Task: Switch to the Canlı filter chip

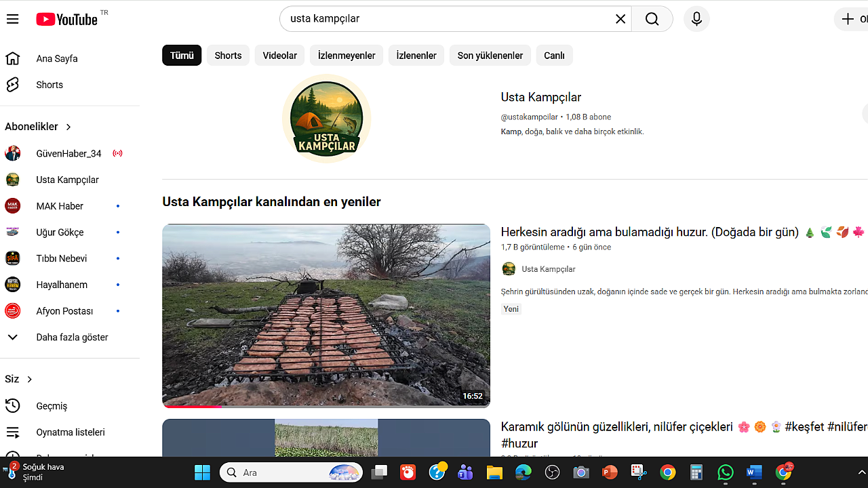Action: [x=553, y=56]
